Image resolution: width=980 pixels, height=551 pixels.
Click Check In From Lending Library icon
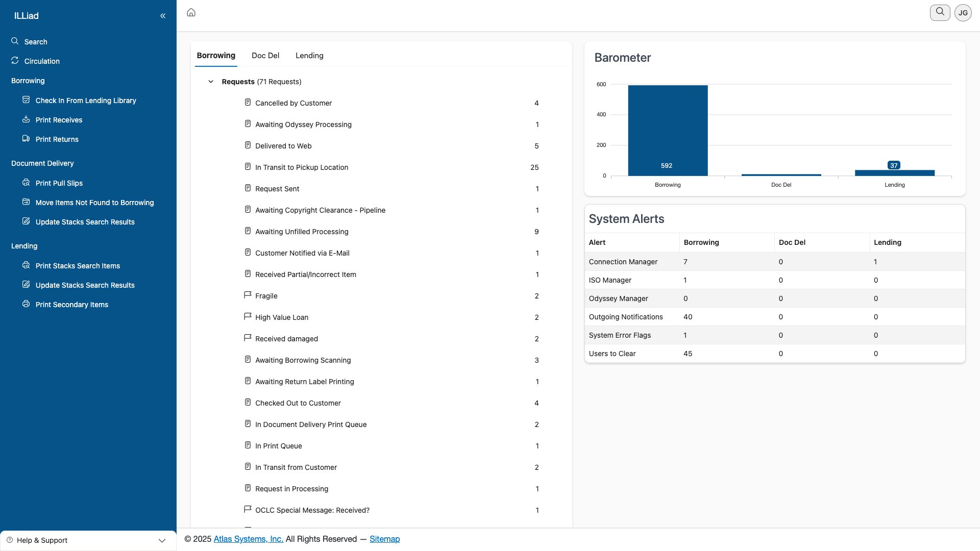point(26,100)
